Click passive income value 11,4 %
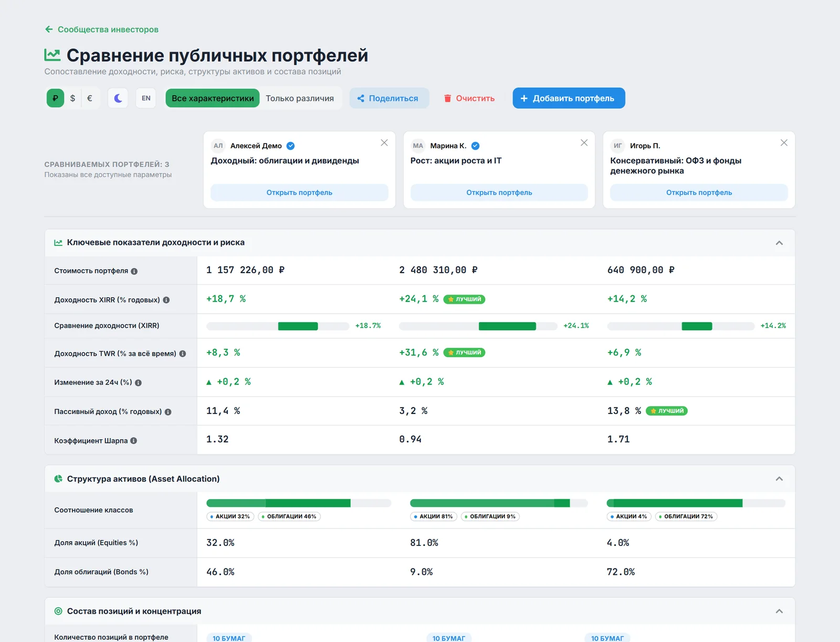 [223, 411]
